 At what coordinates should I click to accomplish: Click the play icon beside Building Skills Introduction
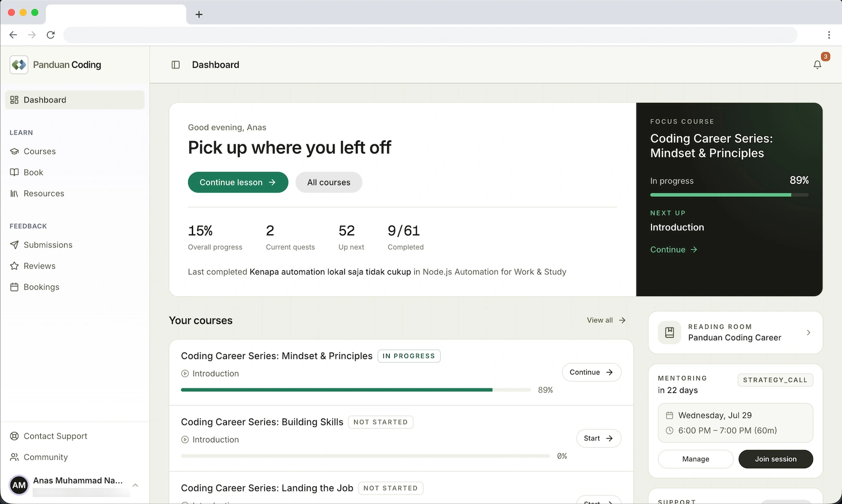click(x=185, y=440)
